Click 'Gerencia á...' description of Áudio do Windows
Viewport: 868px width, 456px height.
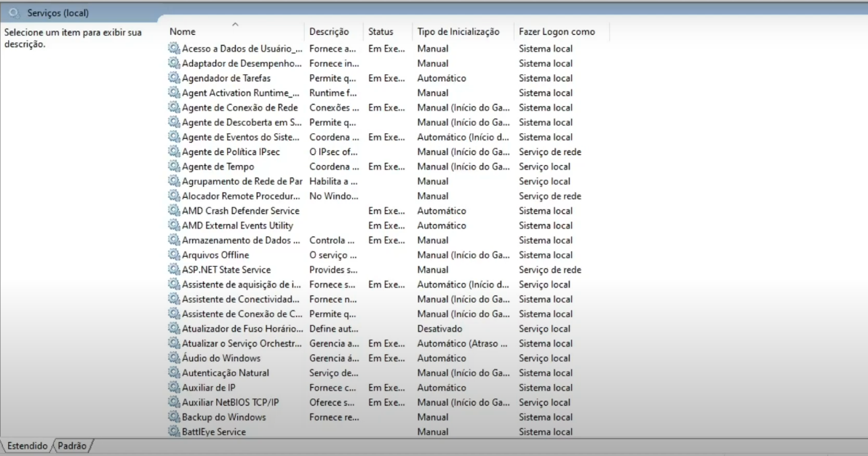coord(334,358)
